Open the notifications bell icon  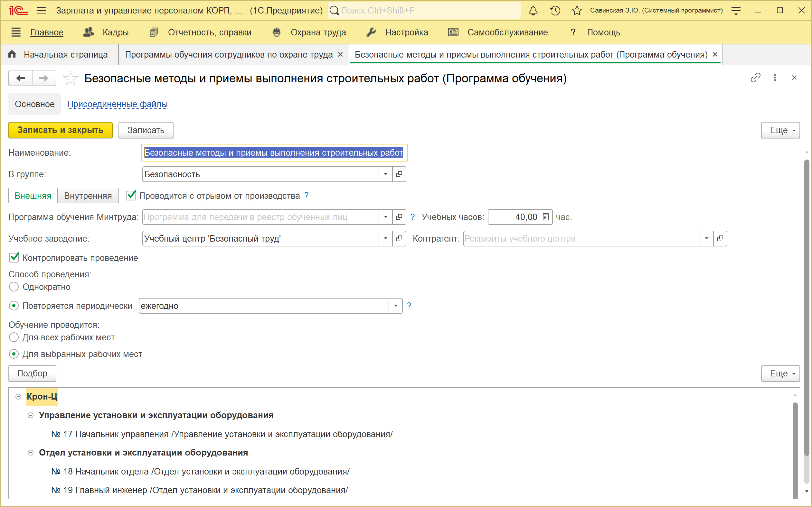533,10
